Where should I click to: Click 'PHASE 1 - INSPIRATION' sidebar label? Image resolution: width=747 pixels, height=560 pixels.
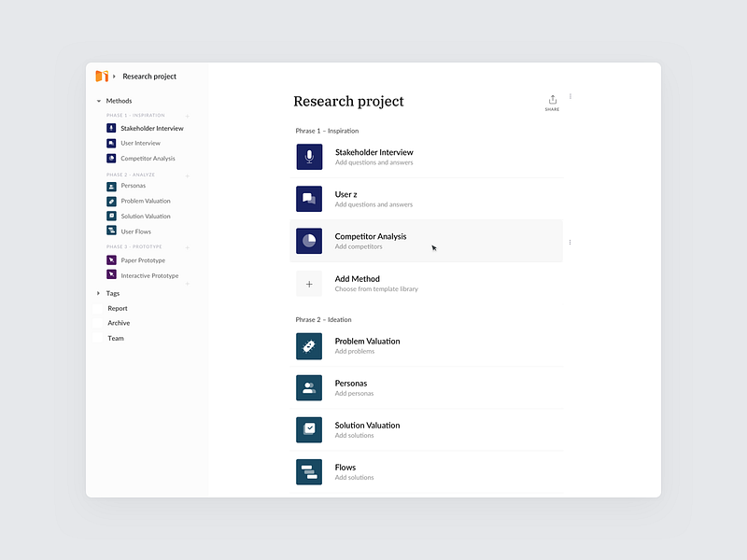click(135, 115)
